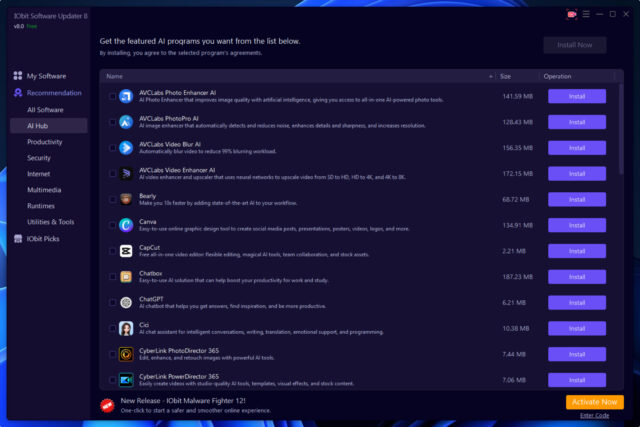
Task: Install AVCLabs Video Blur AI
Action: (x=577, y=148)
